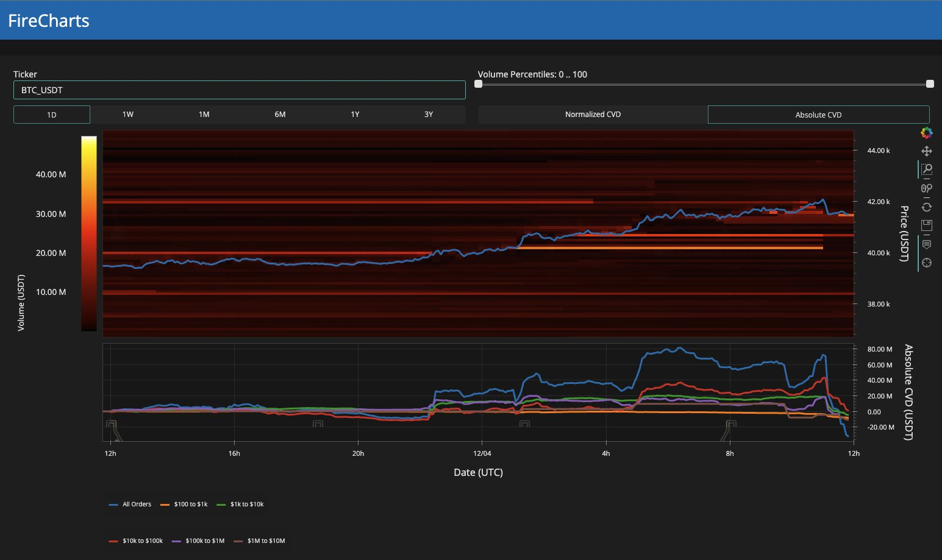Toggle All Orders legend line
Viewport: 942px width, 560px height.
click(x=130, y=505)
